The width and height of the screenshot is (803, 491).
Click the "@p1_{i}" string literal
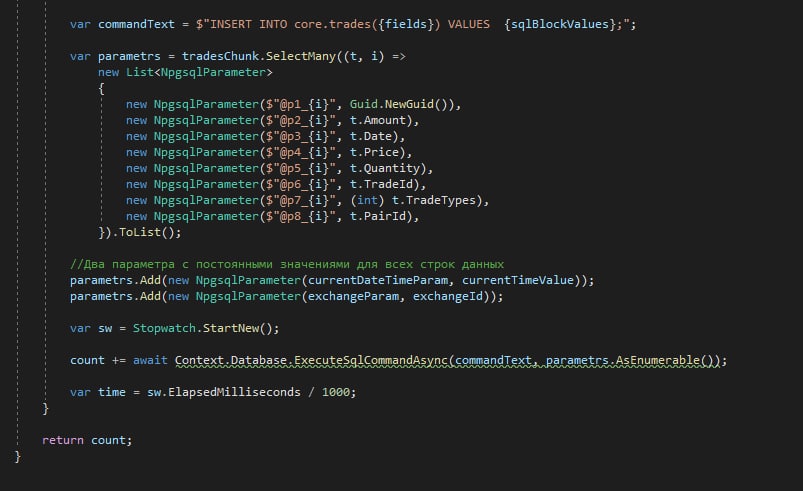tap(300, 104)
